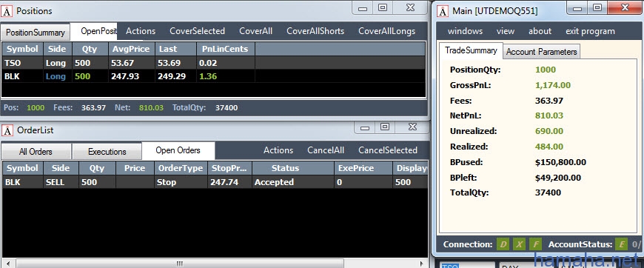Click the BPleft value $49,200.00
Screen dimensions: 644x268
click(x=558, y=178)
